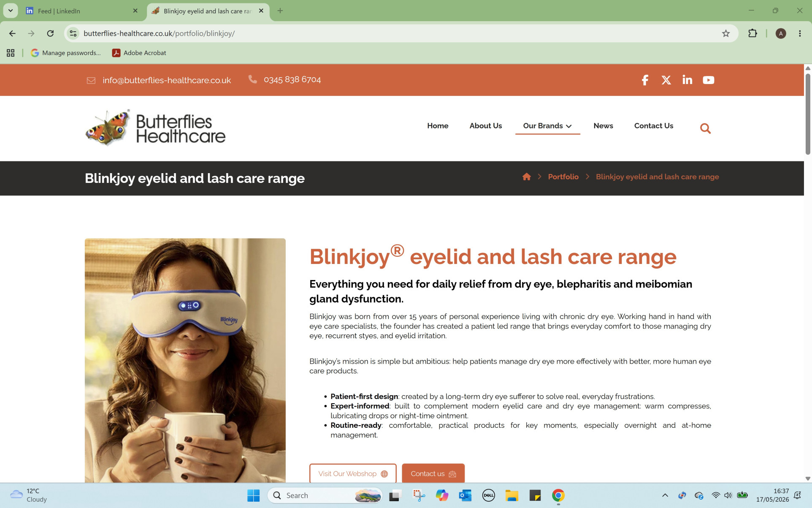This screenshot has height=508, width=812.
Task: Go back to the previous page
Action: point(12,33)
